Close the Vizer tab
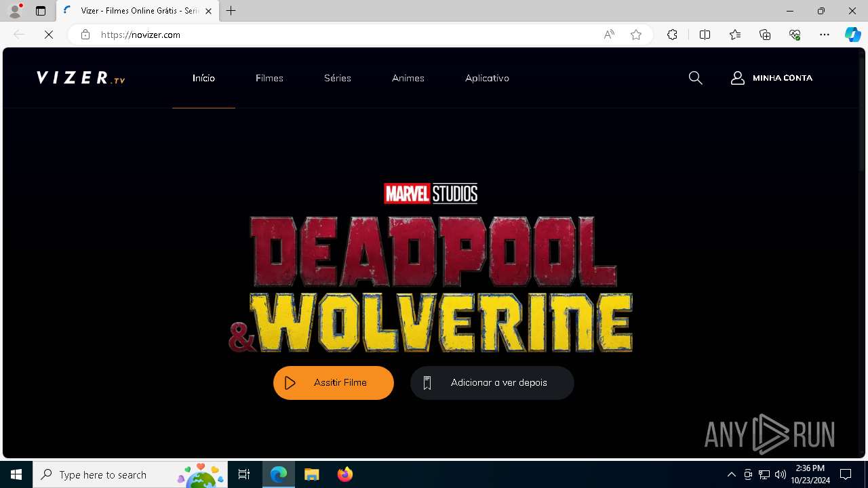 (208, 11)
